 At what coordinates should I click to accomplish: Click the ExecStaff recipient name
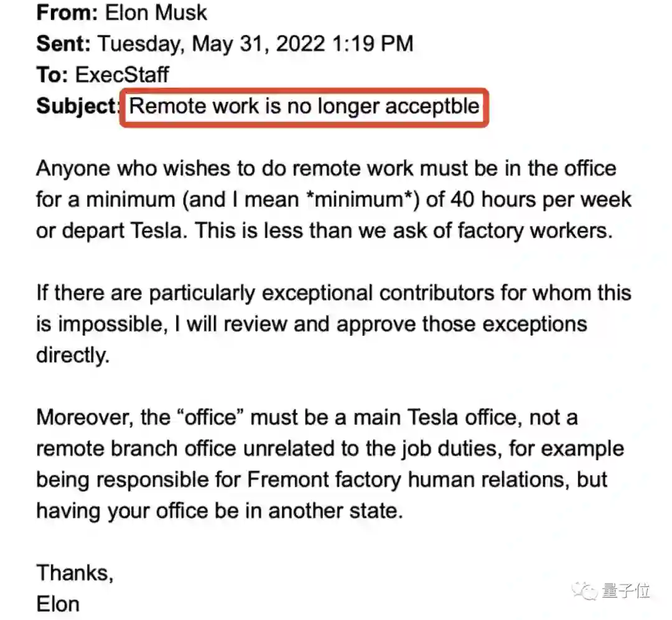point(122,75)
